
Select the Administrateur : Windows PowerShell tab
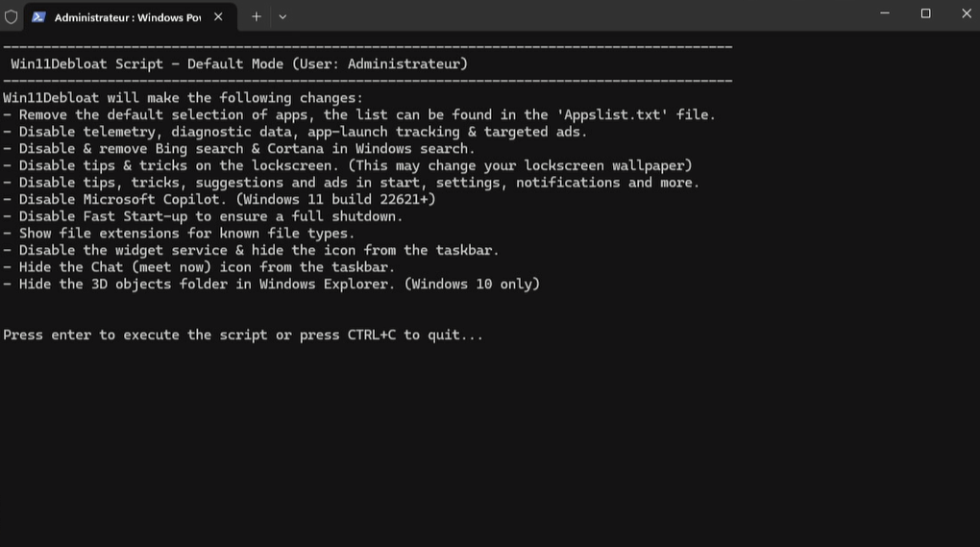click(130, 17)
